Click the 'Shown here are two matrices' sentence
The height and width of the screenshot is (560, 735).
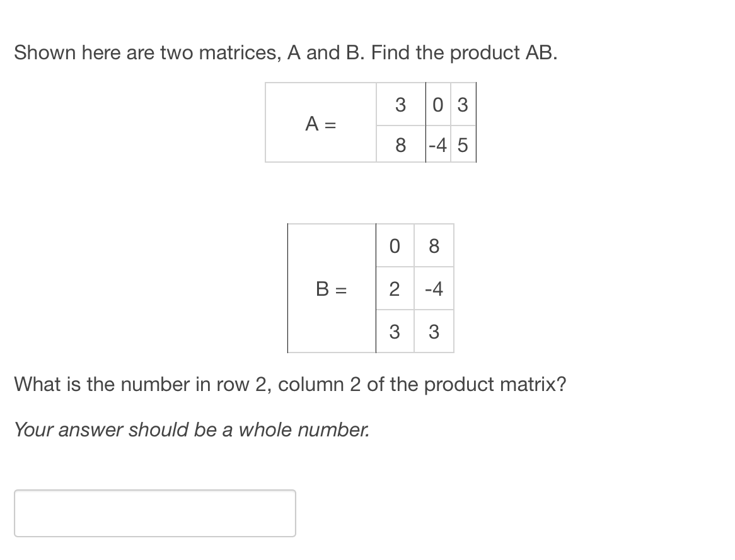(189, 52)
